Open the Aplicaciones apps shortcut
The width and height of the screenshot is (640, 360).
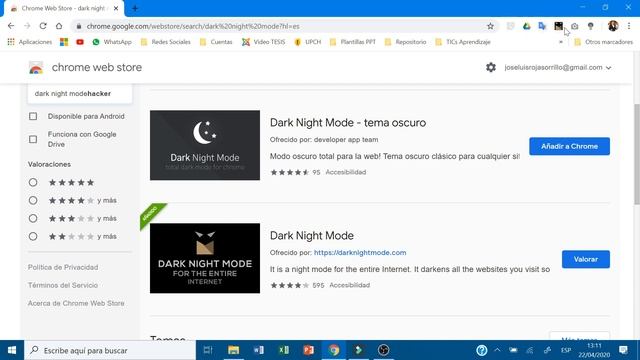(29, 42)
